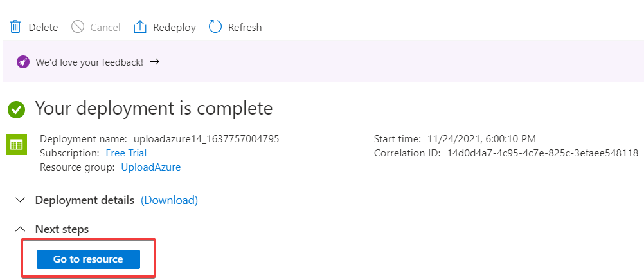The height and width of the screenshot is (280, 644).
Task: Click the Correlation ID value text
Action: (x=542, y=153)
